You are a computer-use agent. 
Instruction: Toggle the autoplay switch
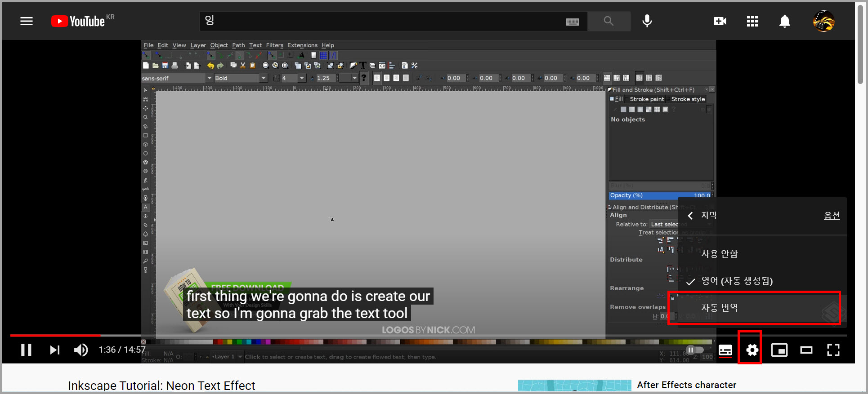point(694,350)
